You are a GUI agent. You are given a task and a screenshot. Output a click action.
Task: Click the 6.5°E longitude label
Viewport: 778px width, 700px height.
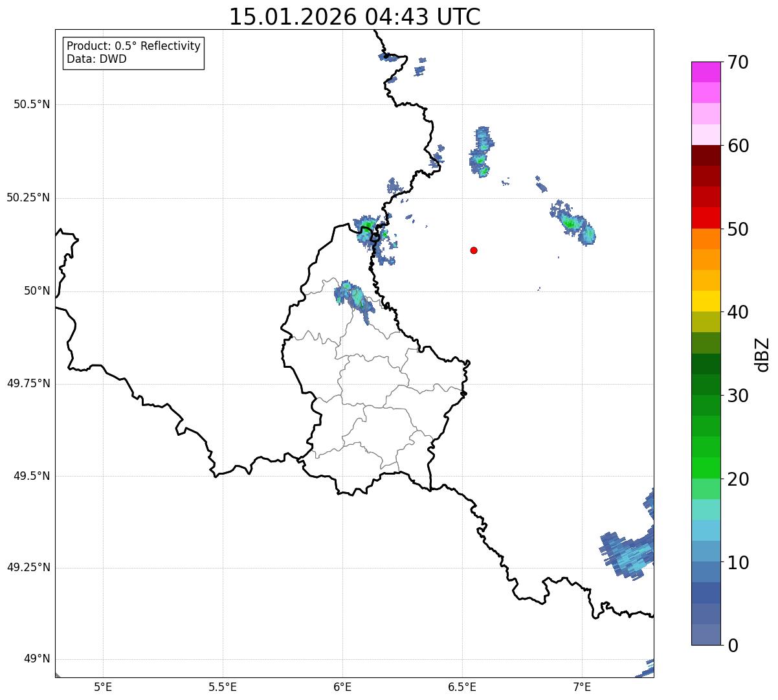[x=462, y=686]
